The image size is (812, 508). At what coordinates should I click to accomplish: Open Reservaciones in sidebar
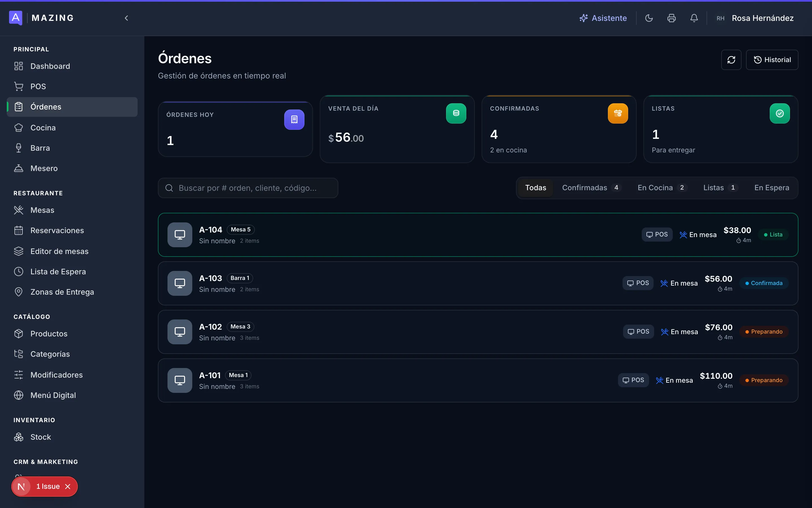pos(72,231)
